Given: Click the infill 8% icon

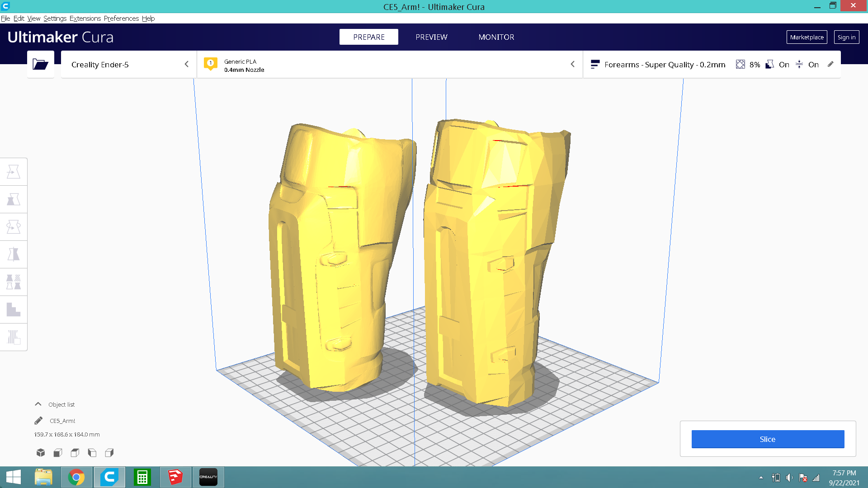Looking at the screenshot, I should [x=740, y=64].
